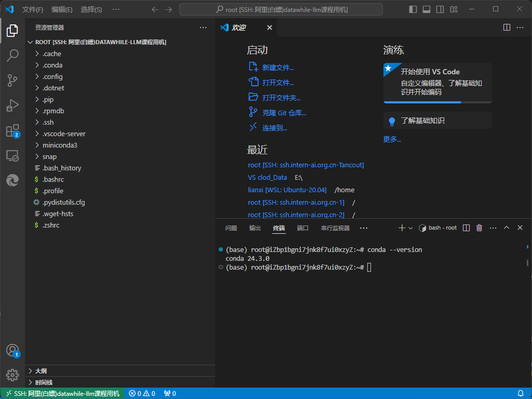Split the terminal panel
This screenshot has height=399, width=532.
(467, 228)
